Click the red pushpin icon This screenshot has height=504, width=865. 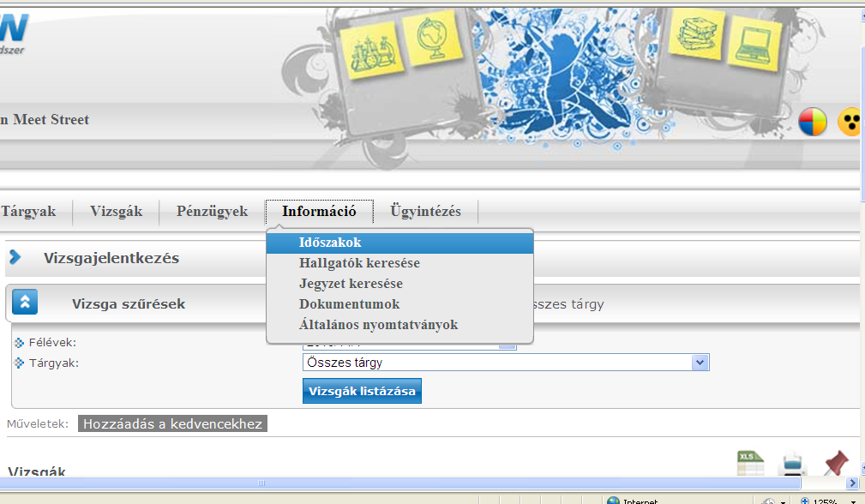point(836,463)
